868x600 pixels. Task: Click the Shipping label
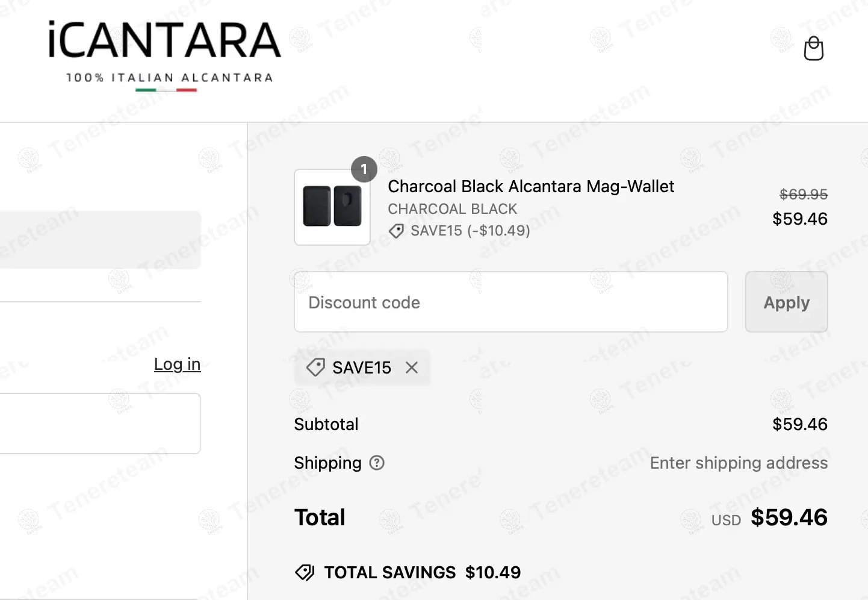pyautogui.click(x=327, y=463)
